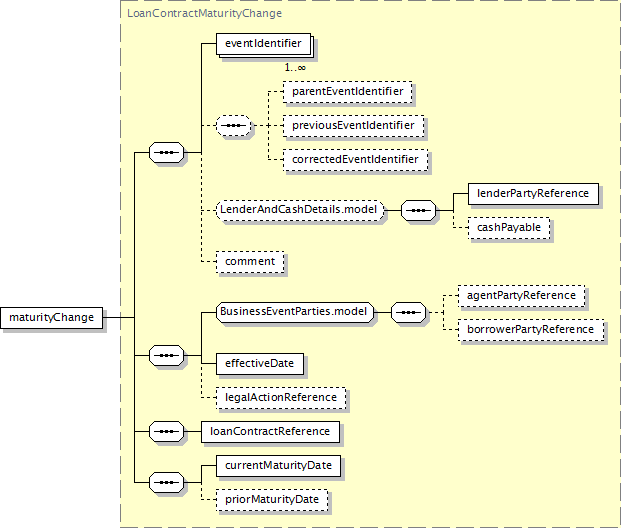Screen dimensions: 621x528
Task: Click the sequence connector branching to effectiveDate
Action: (x=165, y=354)
